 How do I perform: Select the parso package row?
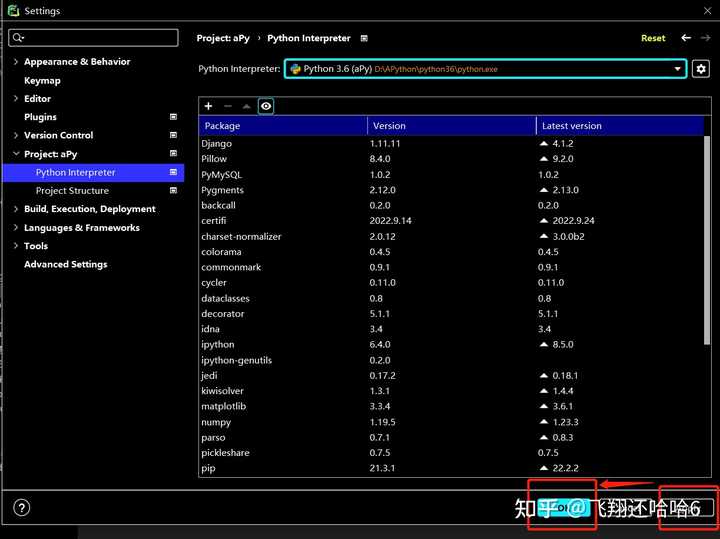tap(451, 438)
